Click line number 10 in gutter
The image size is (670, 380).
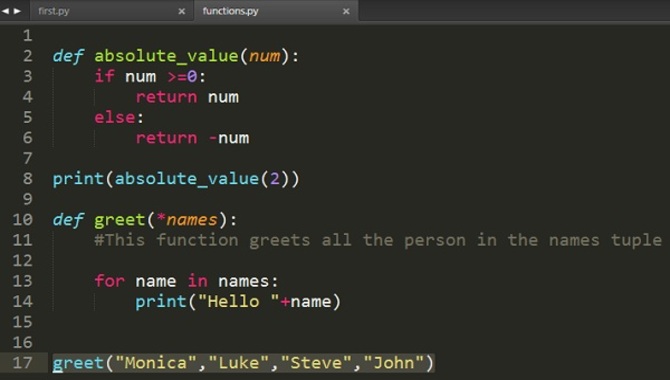coord(22,220)
